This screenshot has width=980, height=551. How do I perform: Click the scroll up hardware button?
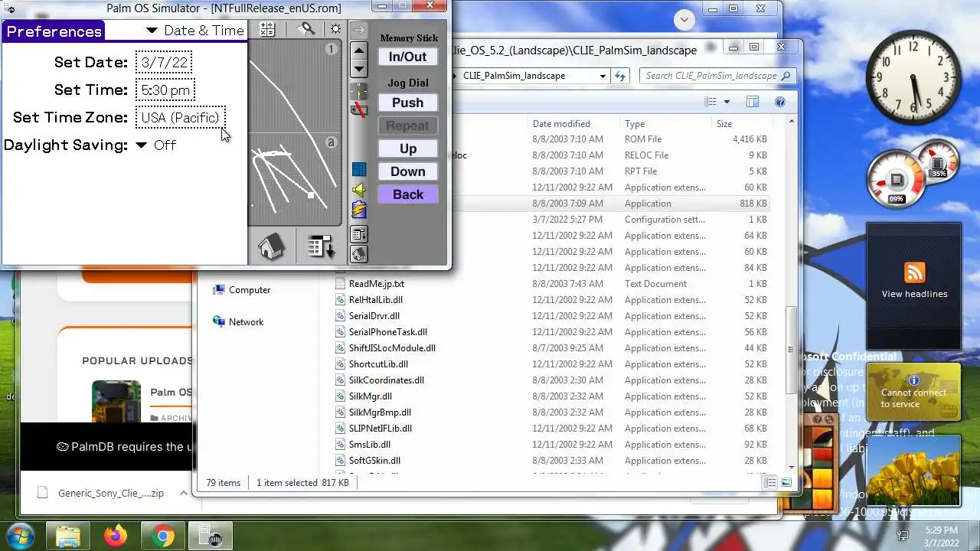pyautogui.click(x=358, y=51)
